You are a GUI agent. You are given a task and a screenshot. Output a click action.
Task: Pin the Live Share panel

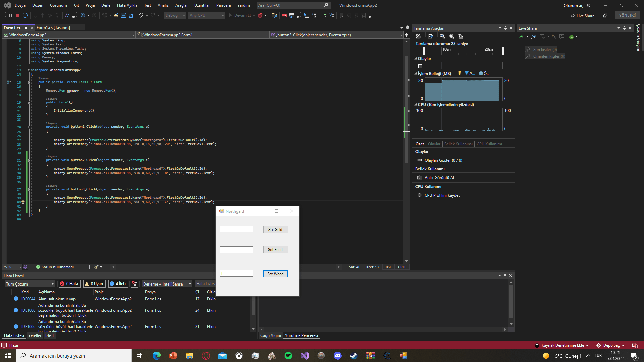(x=624, y=28)
